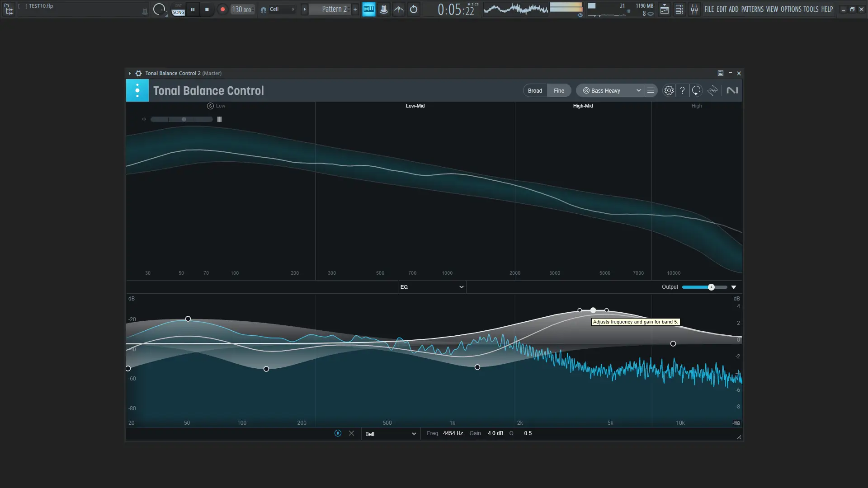Open the PATTERNS menu
868x488 pixels.
(x=752, y=9)
